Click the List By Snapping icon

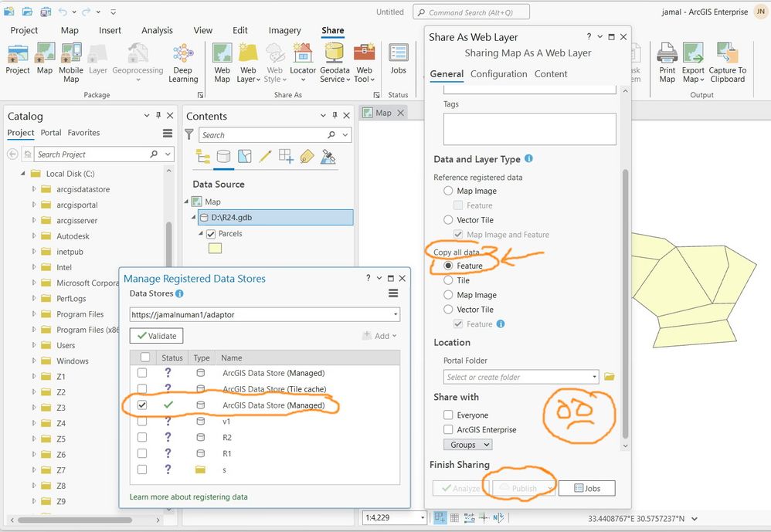tap(286, 157)
